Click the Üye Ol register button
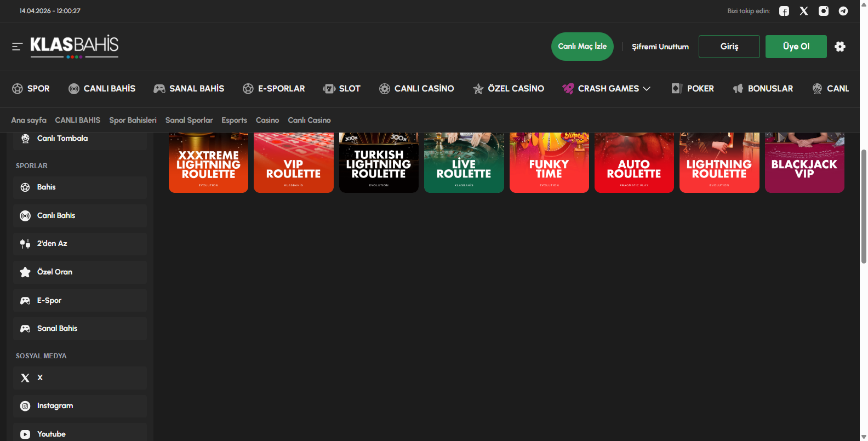Viewport: 868px width, 441px height. [x=796, y=47]
